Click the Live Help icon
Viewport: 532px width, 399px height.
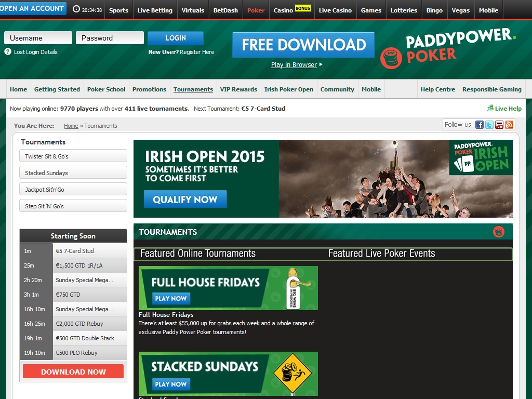point(490,108)
